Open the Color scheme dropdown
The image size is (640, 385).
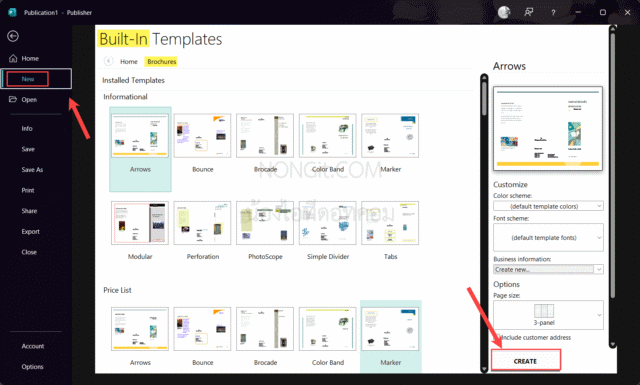[548, 206]
